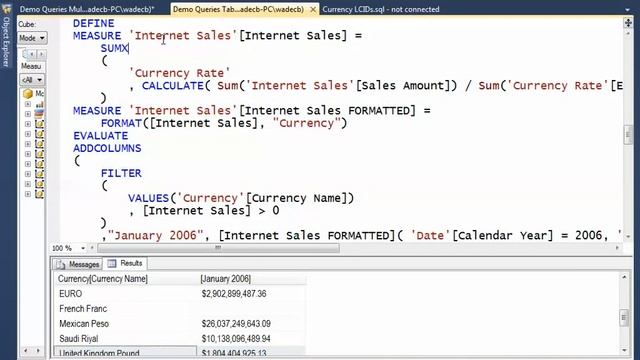Expand the Measures bar-chart tree node
The width and height of the screenshot is (640, 360).
click(28, 104)
